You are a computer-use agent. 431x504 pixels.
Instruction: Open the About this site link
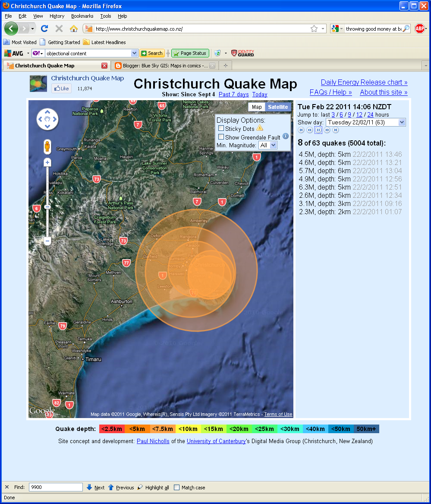pyautogui.click(x=384, y=92)
